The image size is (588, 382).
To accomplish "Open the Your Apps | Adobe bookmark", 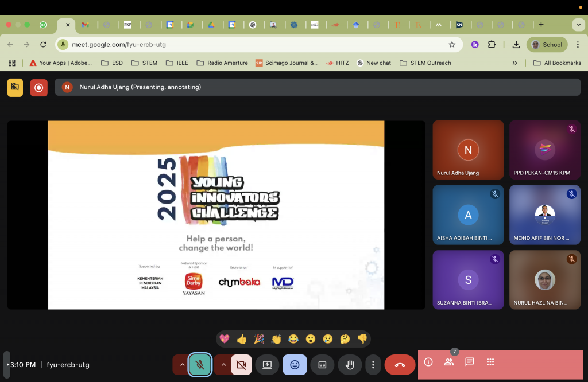I will [x=61, y=63].
